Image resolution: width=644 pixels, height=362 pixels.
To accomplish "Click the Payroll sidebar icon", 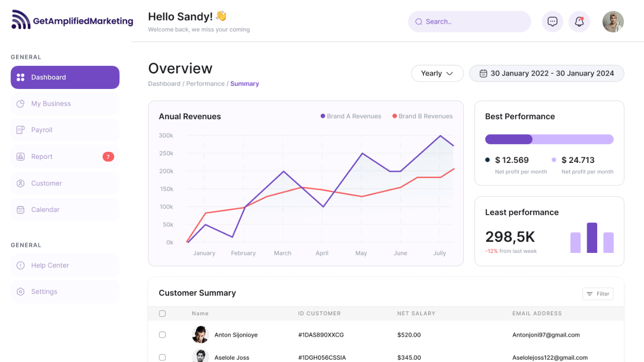I will pos(21,130).
